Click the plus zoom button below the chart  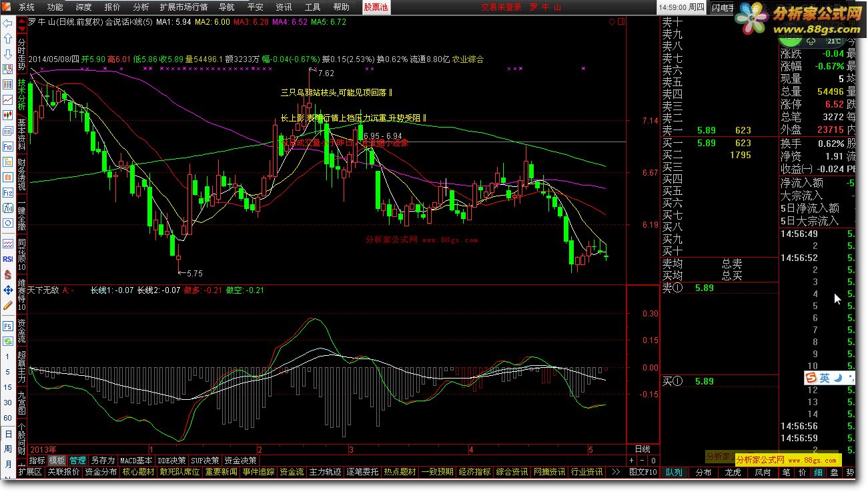click(x=632, y=461)
